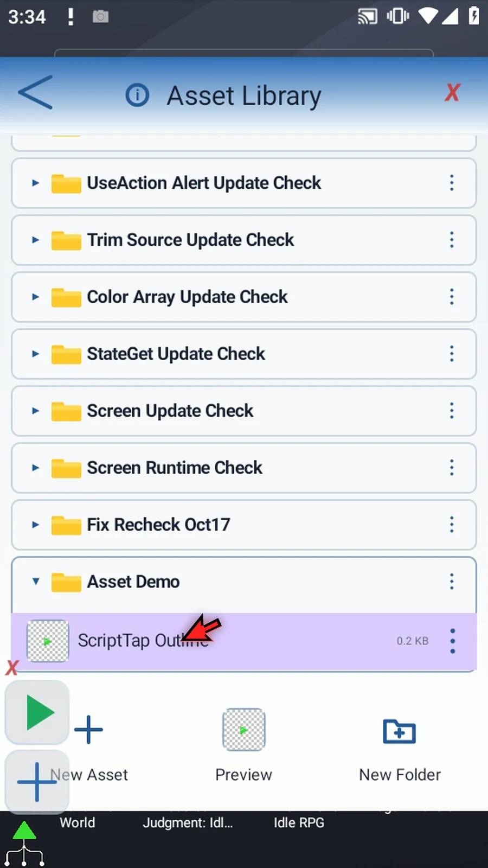Select the Fix Recheck Oct17 label
The width and height of the screenshot is (488, 868).
tap(159, 525)
